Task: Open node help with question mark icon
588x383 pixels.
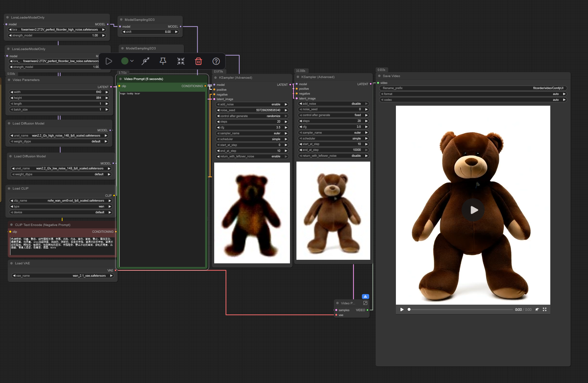Action: [216, 61]
